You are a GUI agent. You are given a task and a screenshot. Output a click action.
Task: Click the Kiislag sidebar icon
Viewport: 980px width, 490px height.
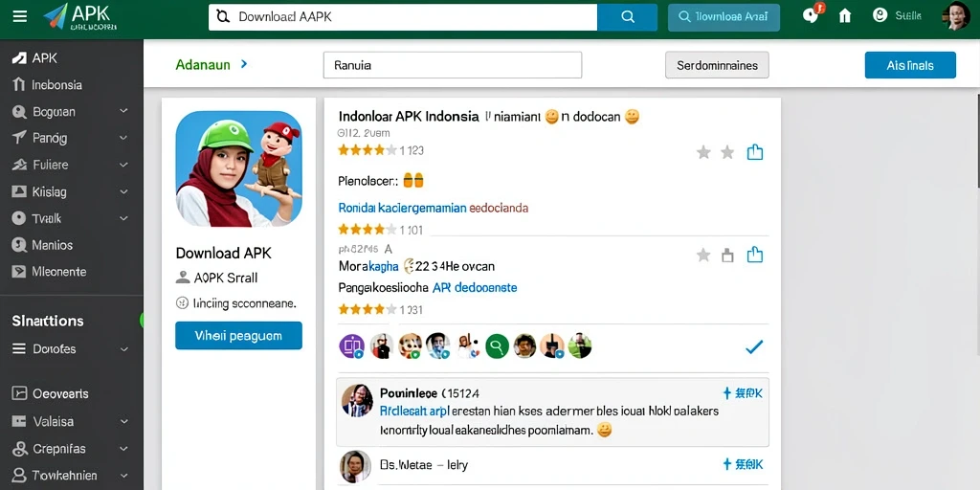coord(19,191)
